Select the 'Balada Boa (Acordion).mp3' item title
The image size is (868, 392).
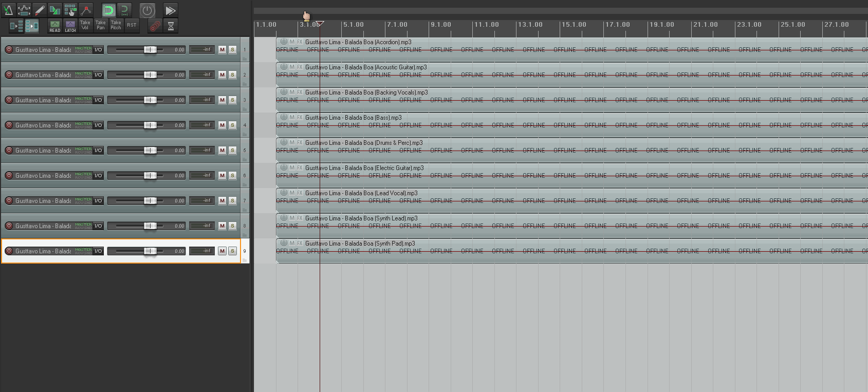(x=378, y=42)
